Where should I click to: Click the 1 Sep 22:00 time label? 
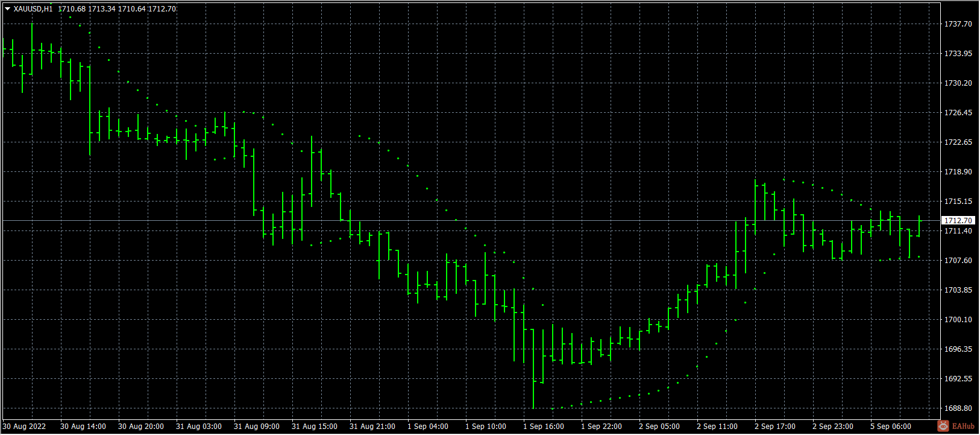[602, 427]
